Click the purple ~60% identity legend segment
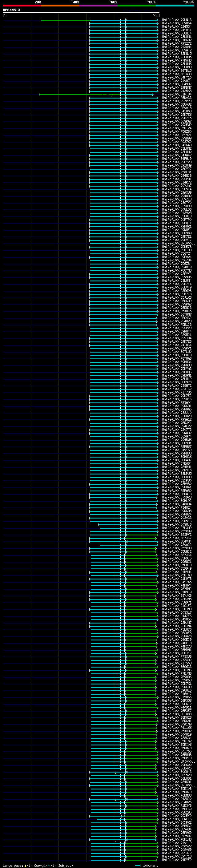197x868 pixels. tap(98, 6)
